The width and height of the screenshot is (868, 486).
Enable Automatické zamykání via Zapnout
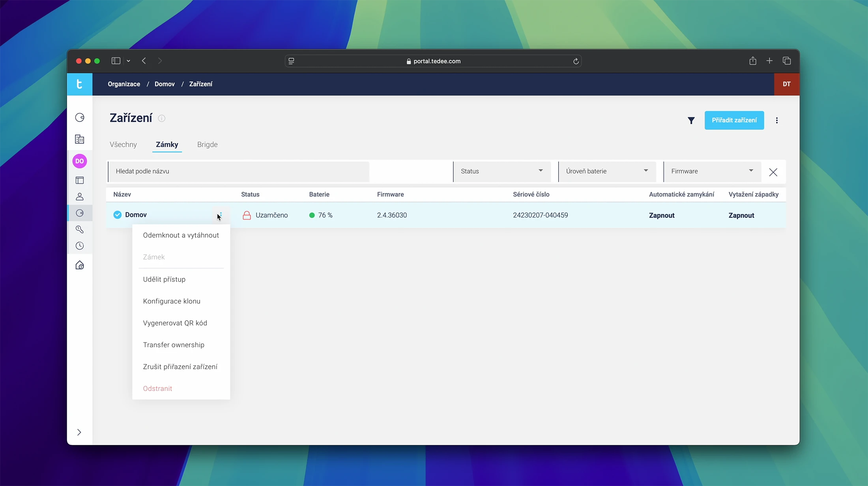click(x=662, y=215)
